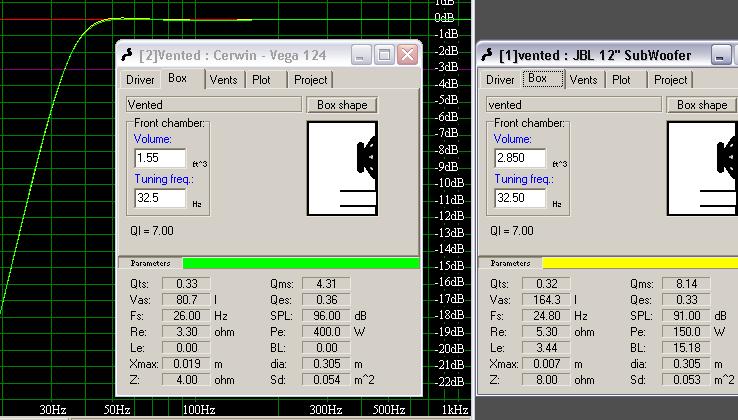Maximize the Cerwin-Vega 124 window

[384, 55]
